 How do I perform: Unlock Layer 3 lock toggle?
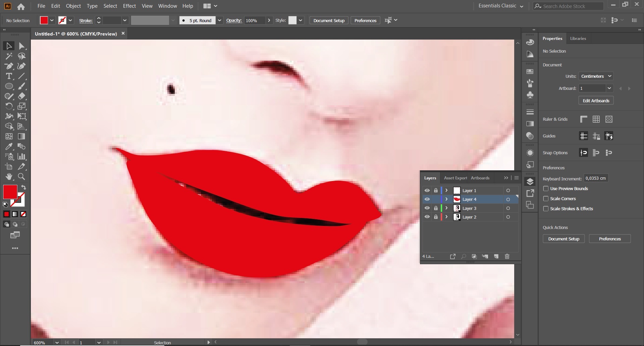tap(436, 208)
